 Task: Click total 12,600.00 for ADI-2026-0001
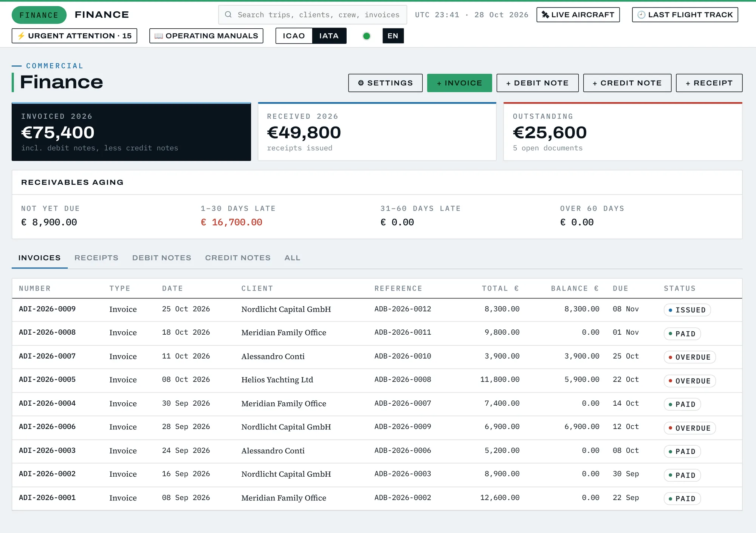point(500,498)
